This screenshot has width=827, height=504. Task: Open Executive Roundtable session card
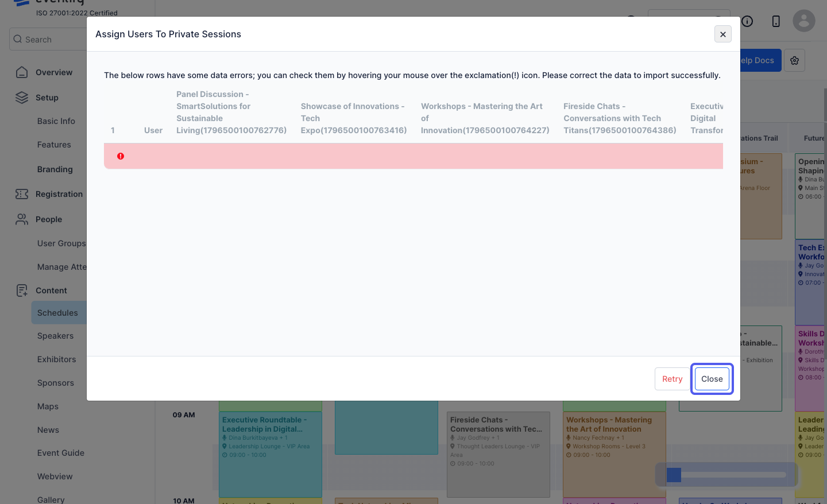(x=270, y=455)
